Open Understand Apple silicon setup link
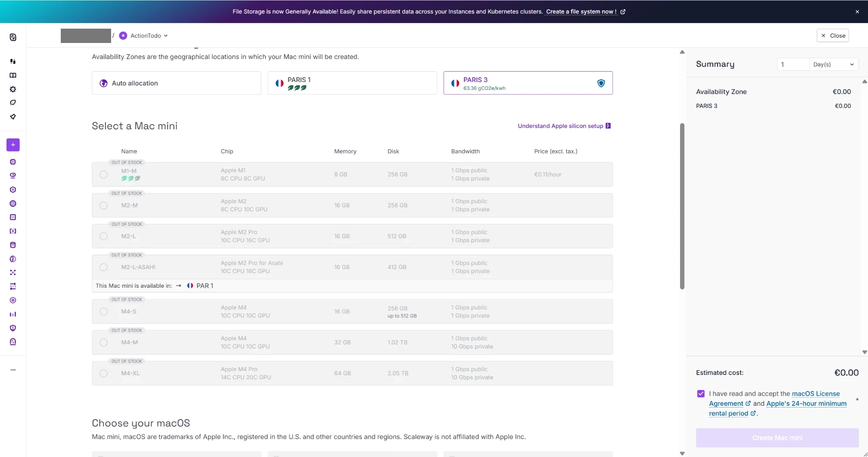This screenshot has width=868, height=457. tap(564, 126)
